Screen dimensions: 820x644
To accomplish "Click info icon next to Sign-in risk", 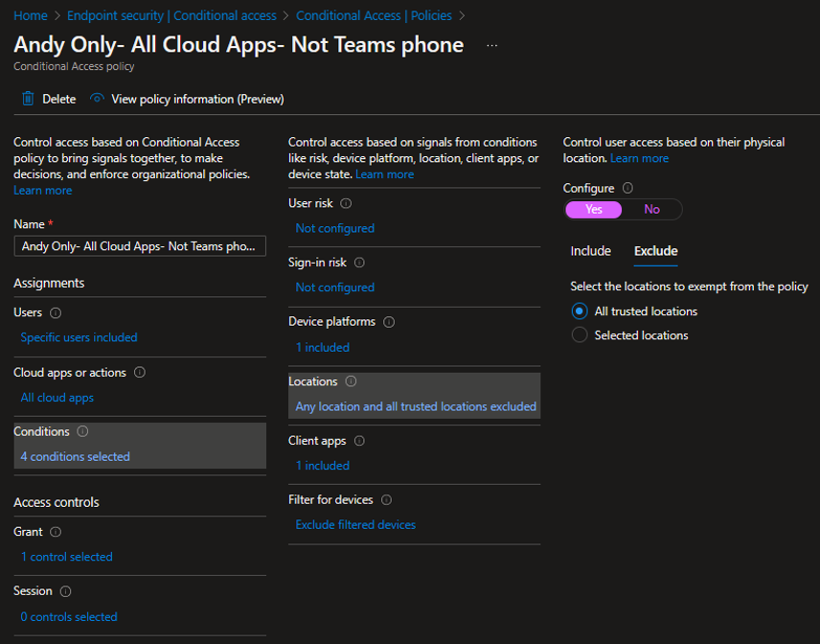I will tap(359, 263).
